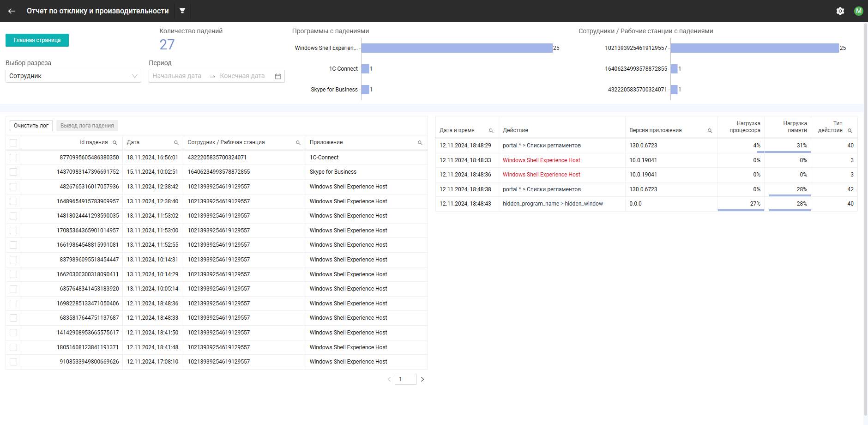Select the Skype for Business chart bar
The height and width of the screenshot is (425, 868).
(x=365, y=90)
